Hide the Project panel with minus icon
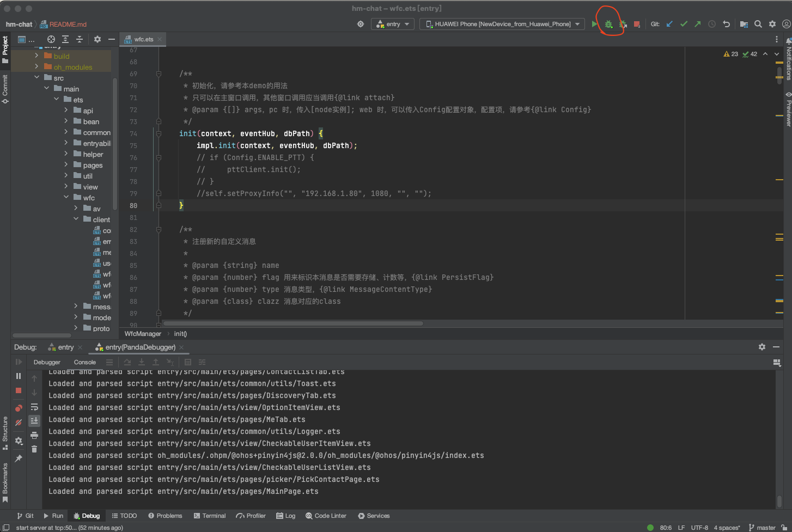 point(112,39)
